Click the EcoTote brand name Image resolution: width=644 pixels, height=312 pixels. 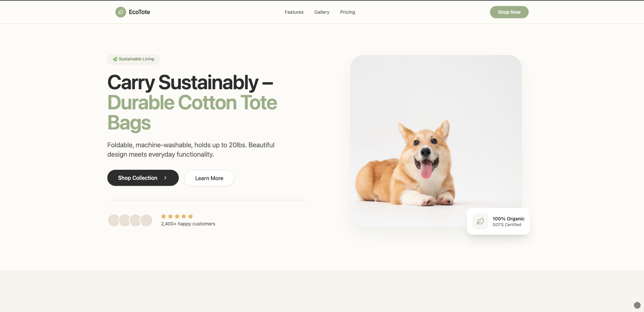pyautogui.click(x=139, y=12)
